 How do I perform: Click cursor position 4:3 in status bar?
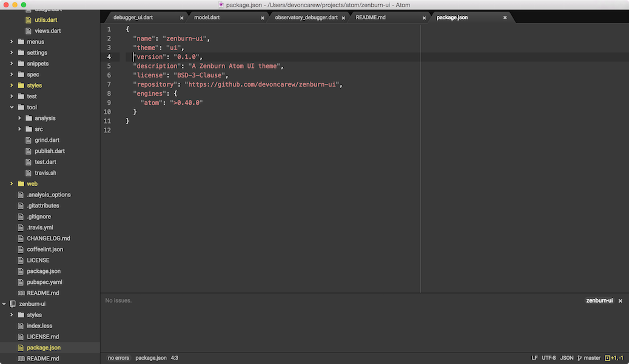(x=175, y=358)
